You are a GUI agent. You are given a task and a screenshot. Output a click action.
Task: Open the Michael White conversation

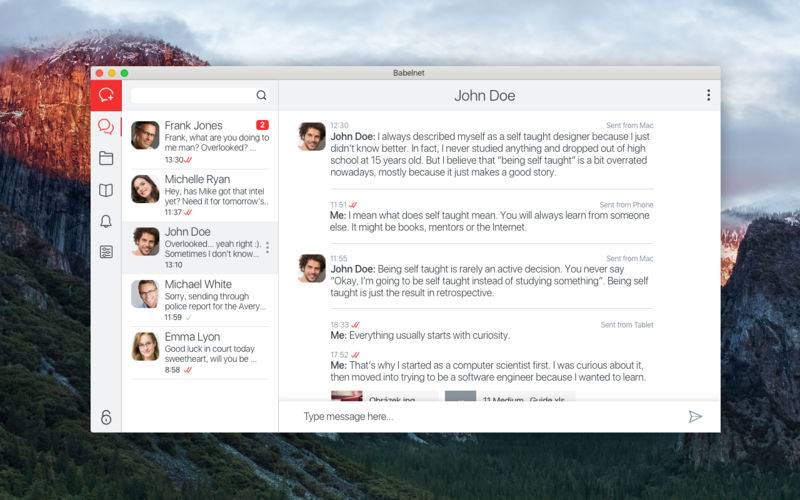coord(200,300)
